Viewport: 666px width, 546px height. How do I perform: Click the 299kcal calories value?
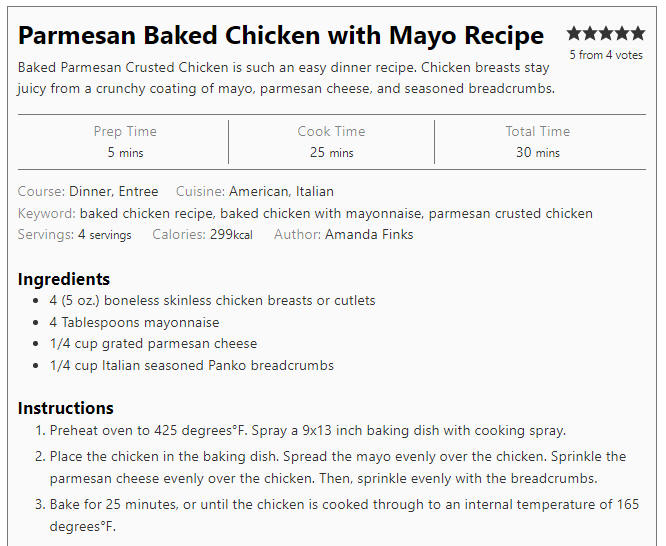[231, 235]
